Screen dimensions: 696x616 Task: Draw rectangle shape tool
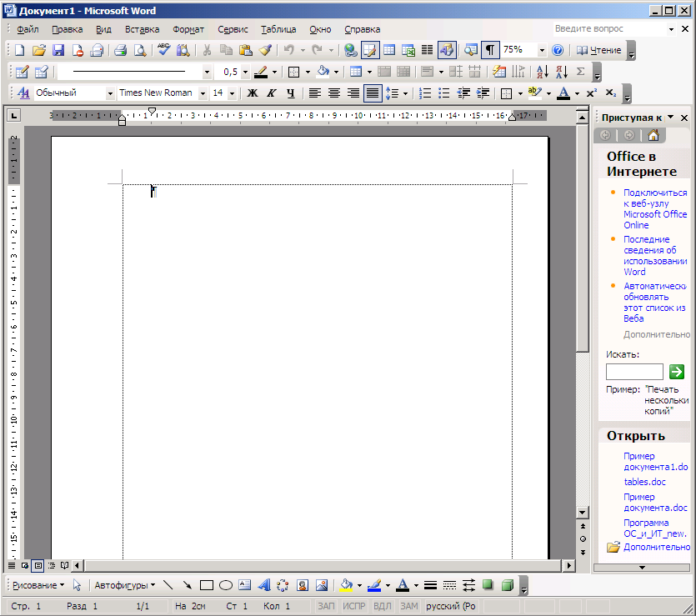click(x=207, y=585)
